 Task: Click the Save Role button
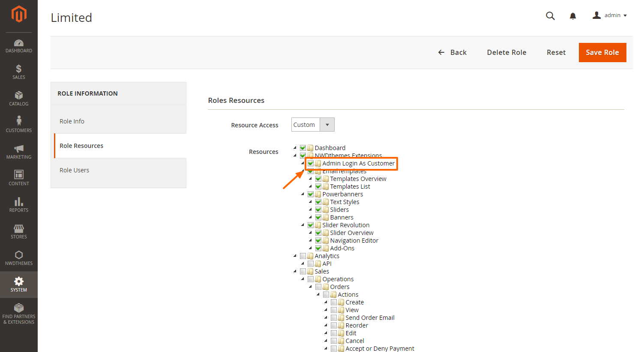[602, 52]
